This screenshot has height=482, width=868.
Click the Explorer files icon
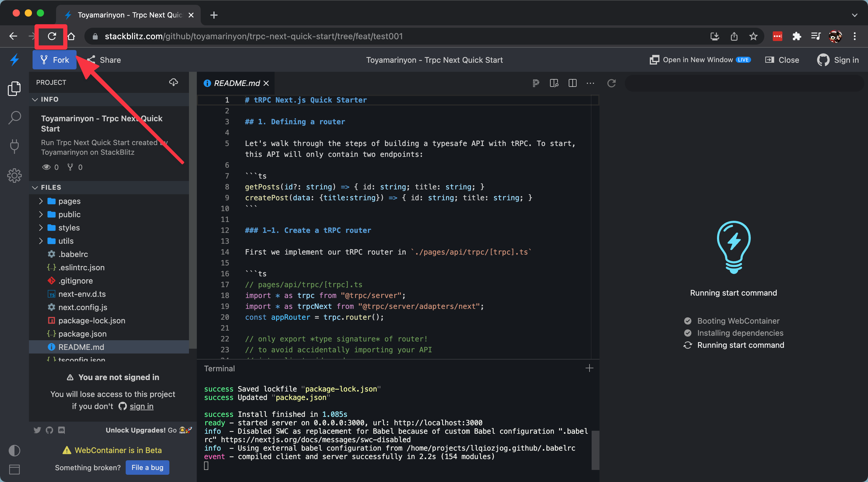14,88
